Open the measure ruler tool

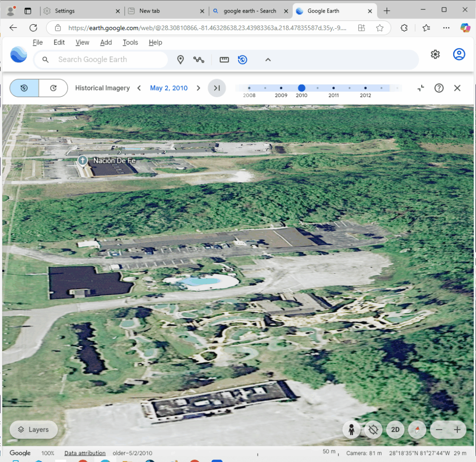(225, 59)
